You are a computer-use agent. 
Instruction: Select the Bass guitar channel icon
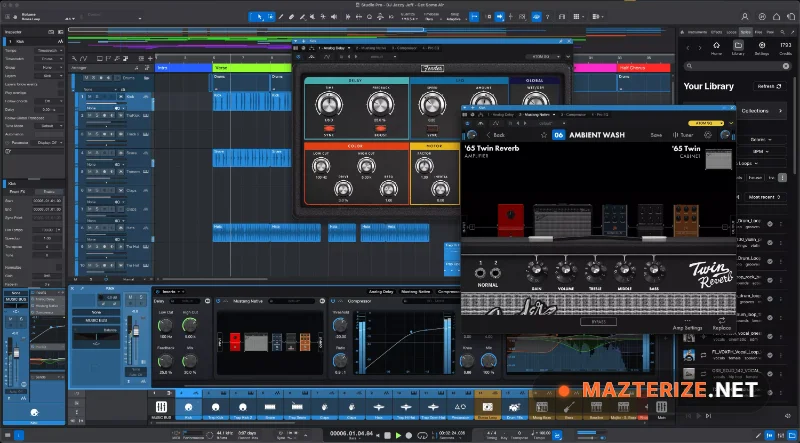tap(569, 407)
